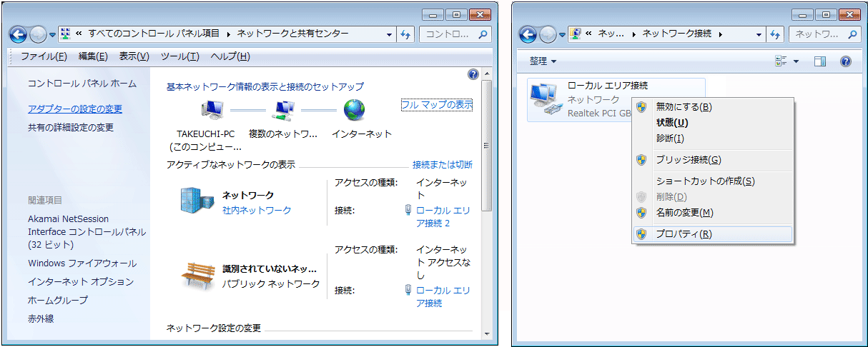Click the multiple networks icon in map
868x347 pixels.
(283, 110)
